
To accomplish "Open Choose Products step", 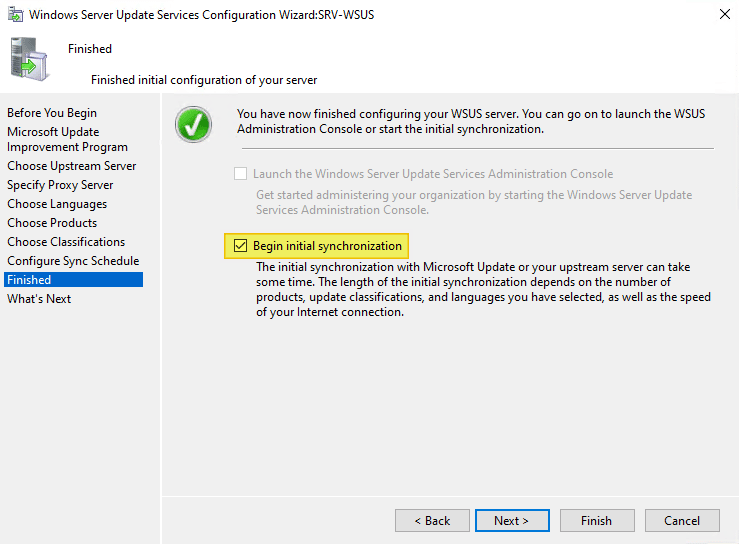I will pyautogui.click(x=52, y=223).
